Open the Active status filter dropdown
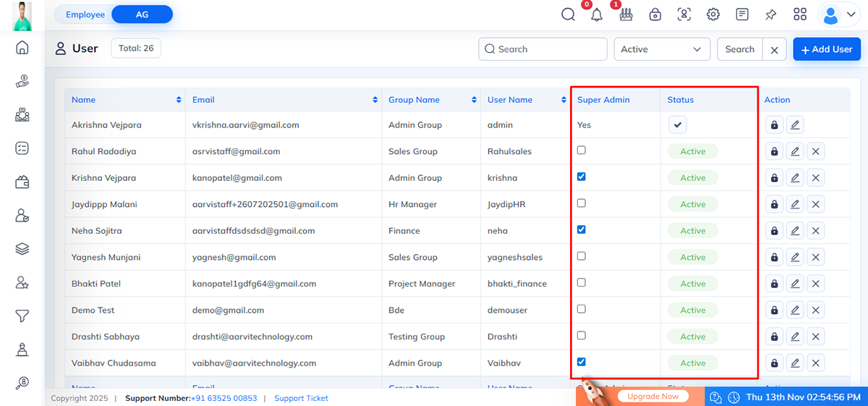This screenshot has width=868, height=406. (x=662, y=49)
